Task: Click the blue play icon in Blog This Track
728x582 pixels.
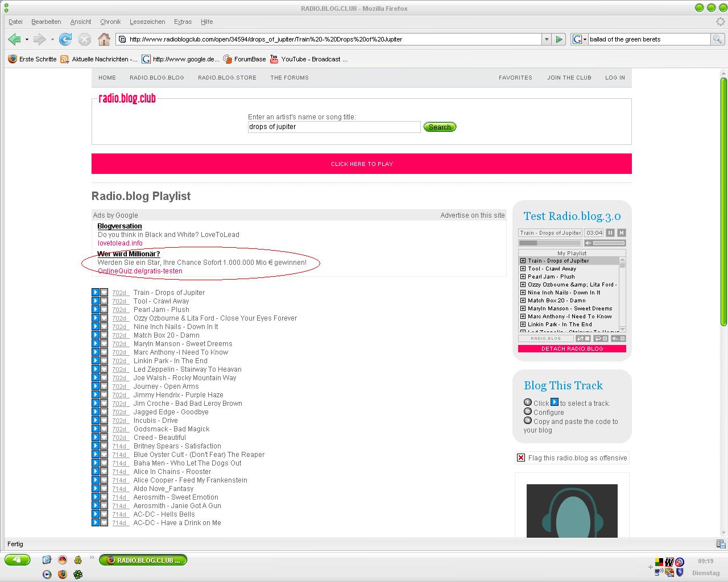Action: click(555, 402)
